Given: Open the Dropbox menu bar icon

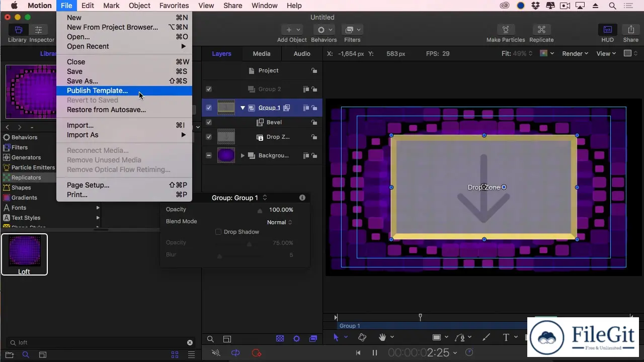Looking at the screenshot, I should click(536, 6).
